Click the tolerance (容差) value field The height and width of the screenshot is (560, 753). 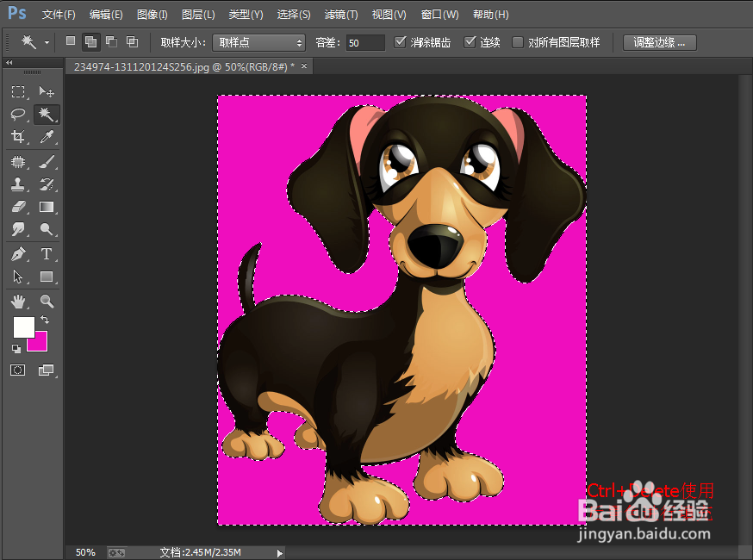(x=365, y=43)
